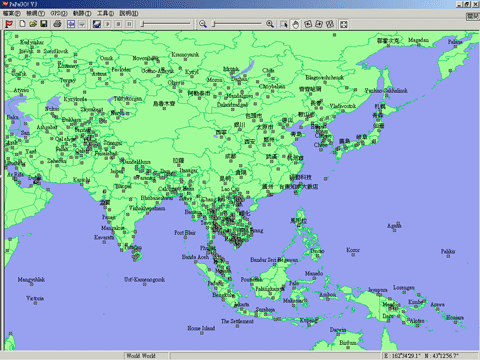Click the PaPaGO! V3 title bar icon
Image resolution: width=480 pixels, height=360 pixels.
(x=4, y=4)
